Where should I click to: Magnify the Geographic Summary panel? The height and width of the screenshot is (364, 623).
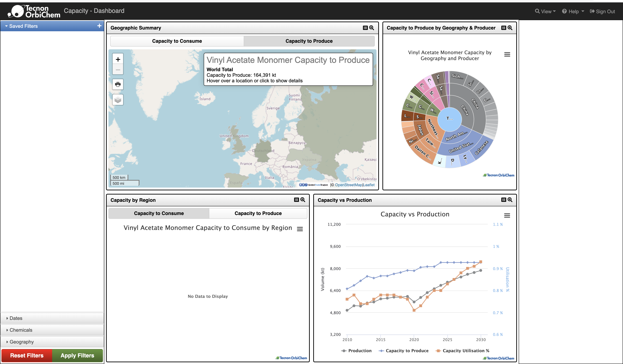coord(372,28)
